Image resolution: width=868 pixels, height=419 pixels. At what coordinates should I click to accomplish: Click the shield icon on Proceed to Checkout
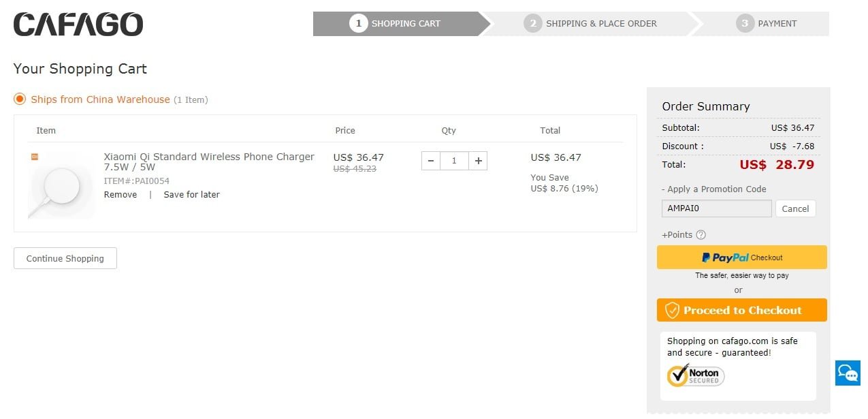[x=672, y=311]
